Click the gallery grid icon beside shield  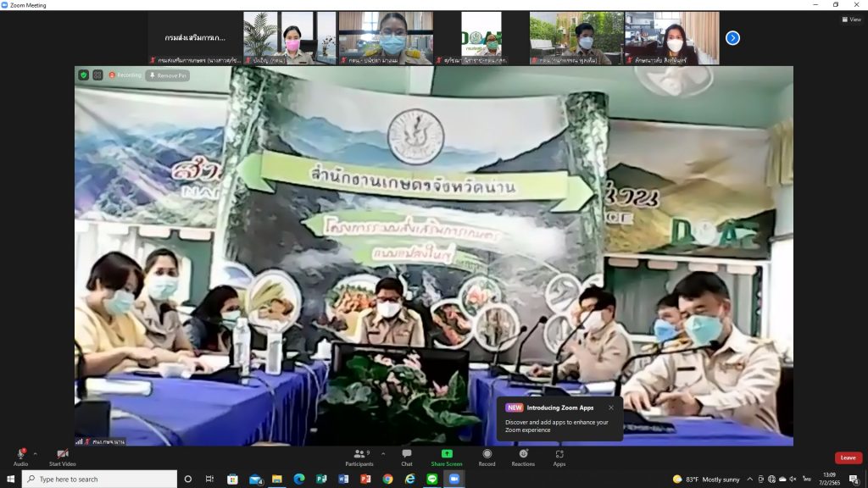pos(97,75)
